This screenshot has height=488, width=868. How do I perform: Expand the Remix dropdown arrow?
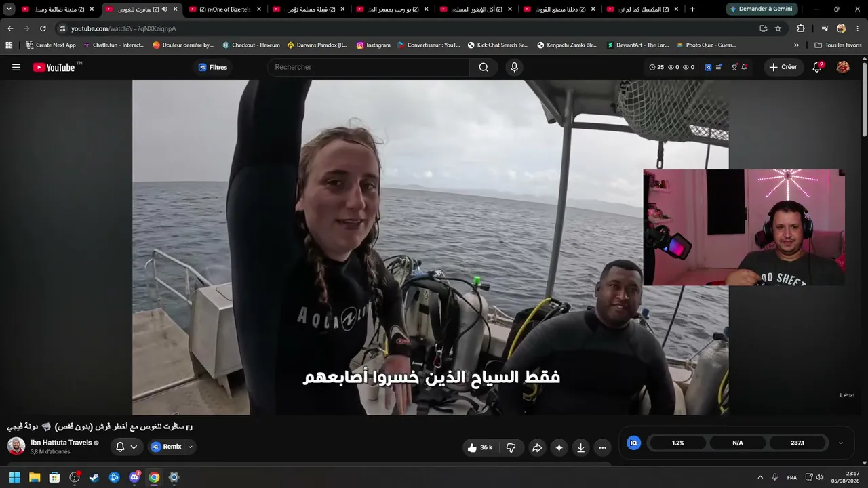pos(191,447)
